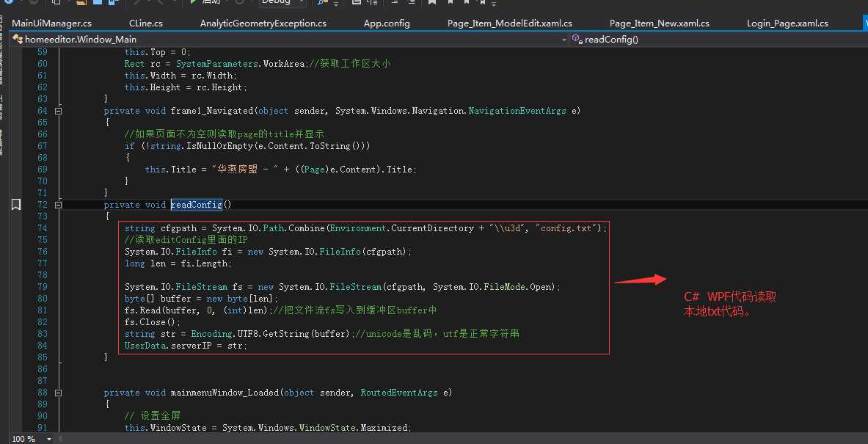Click on SystemParameters.WorkArea in line 60
Image resolution: width=868 pixels, height=444 pixels.
click(241, 64)
